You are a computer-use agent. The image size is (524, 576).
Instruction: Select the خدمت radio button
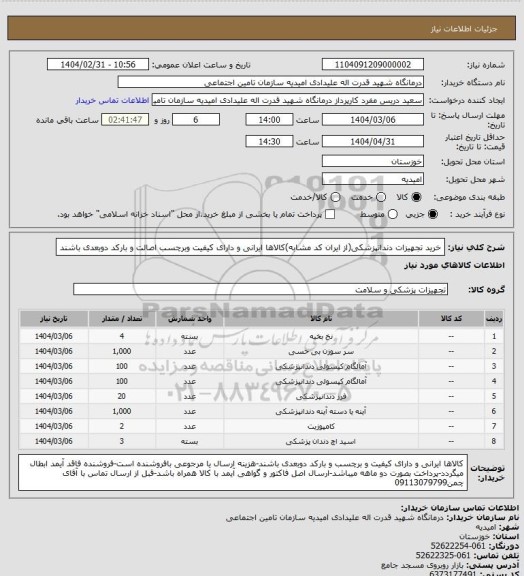(x=381, y=197)
